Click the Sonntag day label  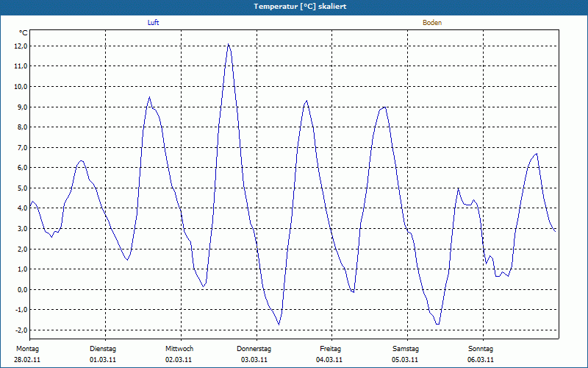pyautogui.click(x=481, y=349)
